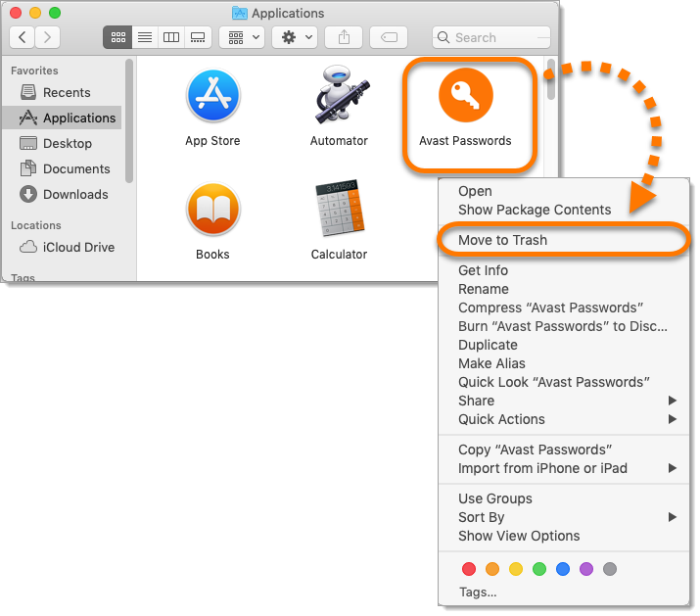Open Documents in the sidebar
The width and height of the screenshot is (700, 616).
click(x=62, y=168)
